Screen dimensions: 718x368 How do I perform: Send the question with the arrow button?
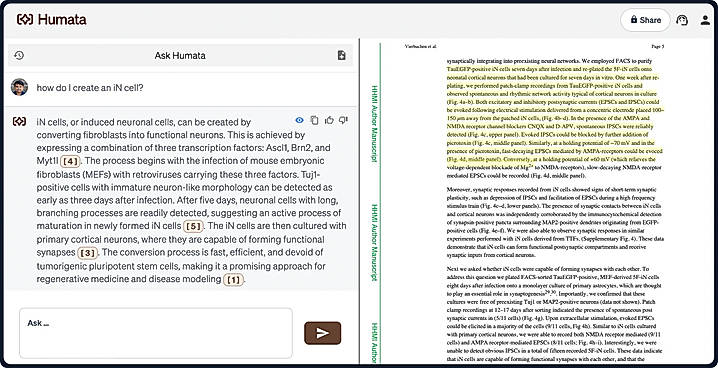coord(322,333)
